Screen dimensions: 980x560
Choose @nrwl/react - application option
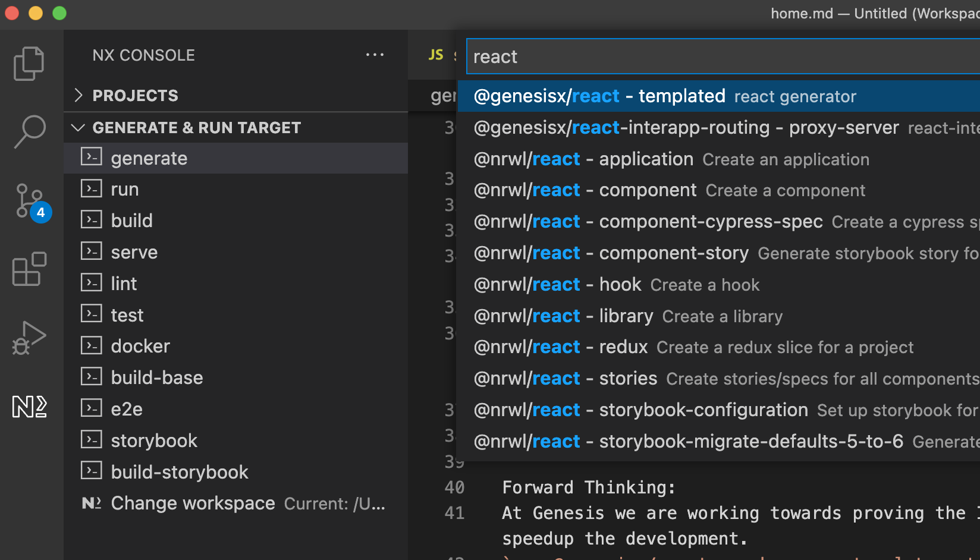718,159
